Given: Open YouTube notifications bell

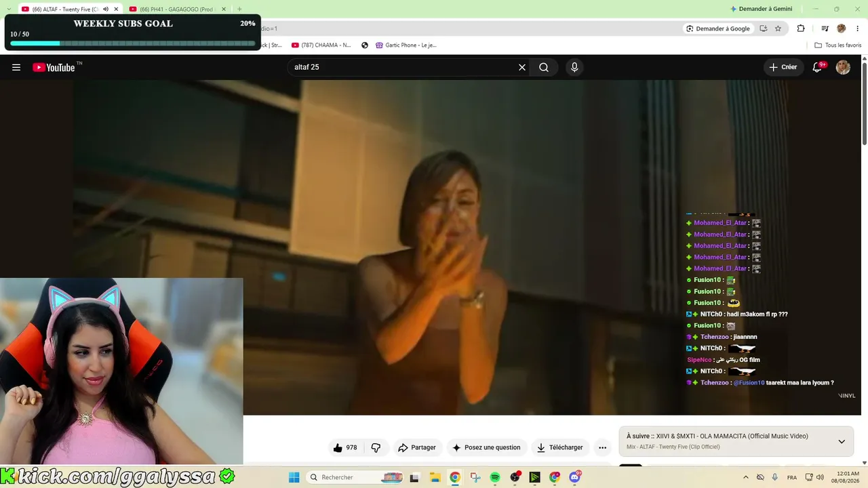Looking at the screenshot, I should (818, 67).
